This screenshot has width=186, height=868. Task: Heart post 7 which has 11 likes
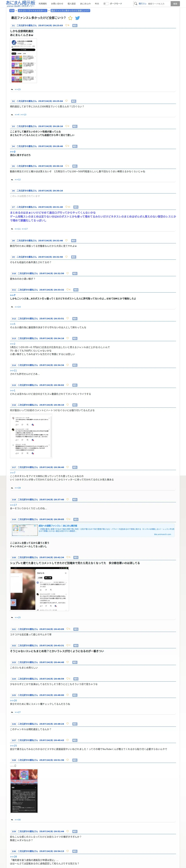coord(66,207)
